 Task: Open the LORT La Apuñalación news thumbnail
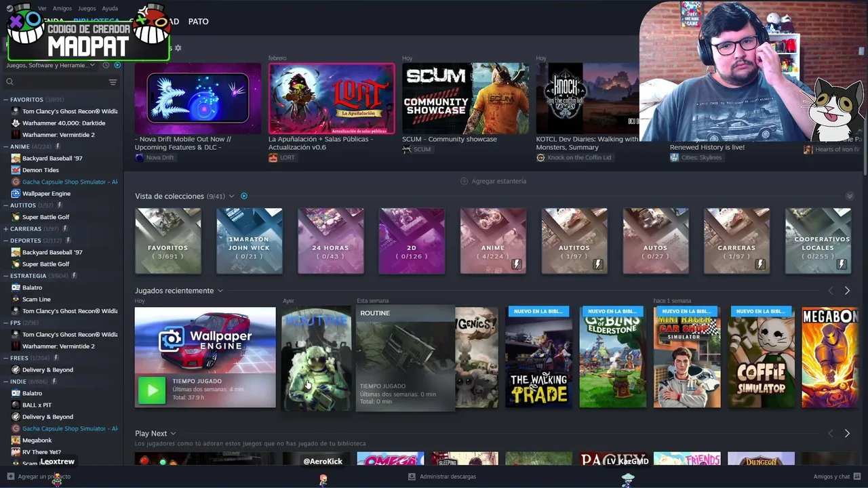332,98
